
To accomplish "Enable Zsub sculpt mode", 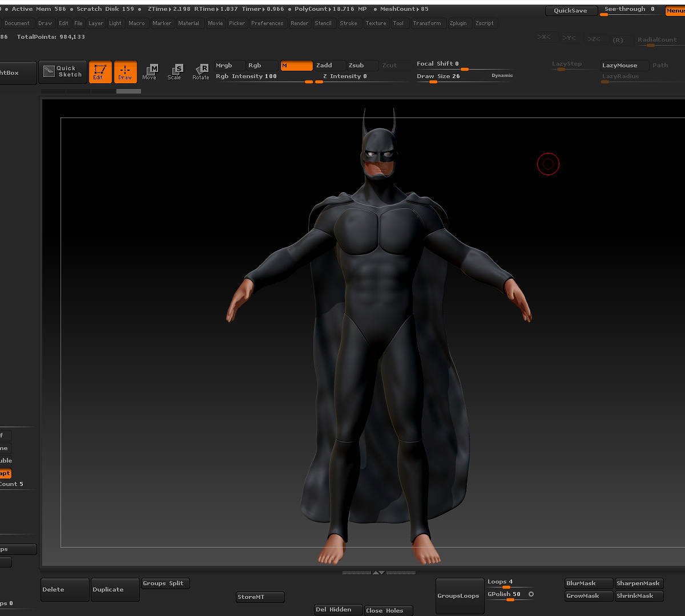I will (362, 66).
